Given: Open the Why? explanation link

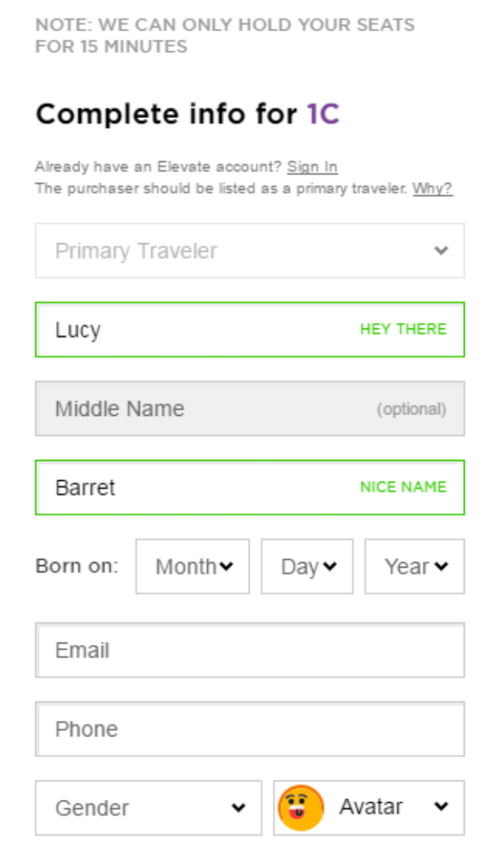Looking at the screenshot, I should (x=432, y=189).
